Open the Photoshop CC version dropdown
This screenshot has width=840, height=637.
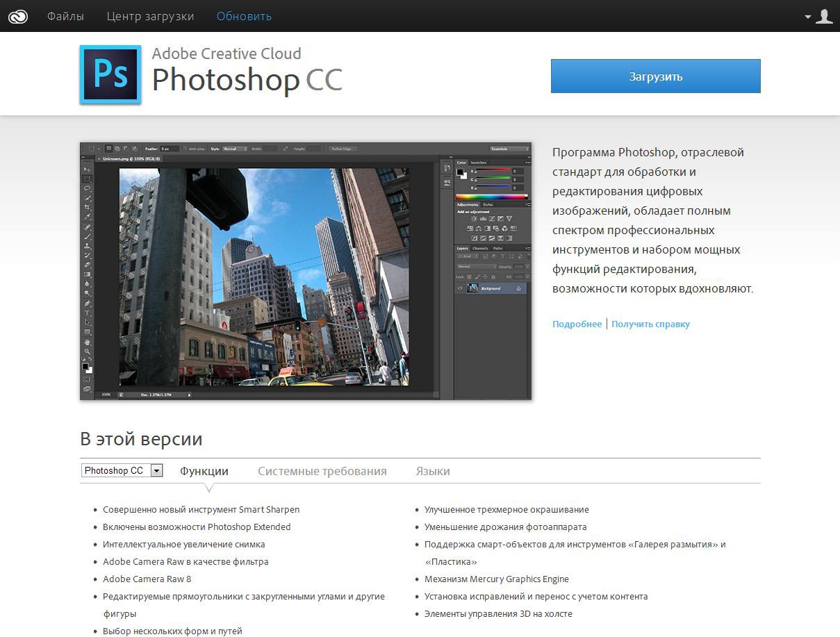click(122, 471)
